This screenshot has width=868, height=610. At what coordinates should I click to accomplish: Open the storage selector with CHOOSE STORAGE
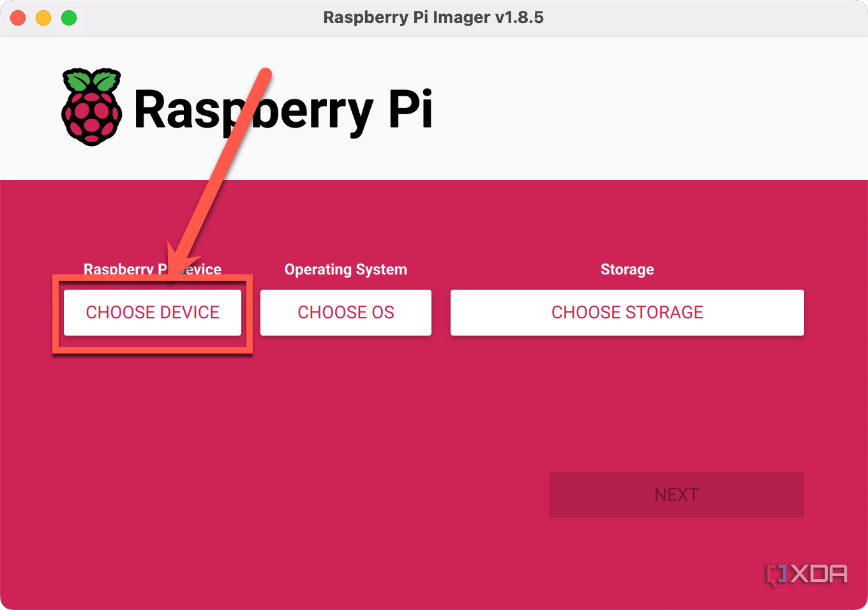[627, 312]
